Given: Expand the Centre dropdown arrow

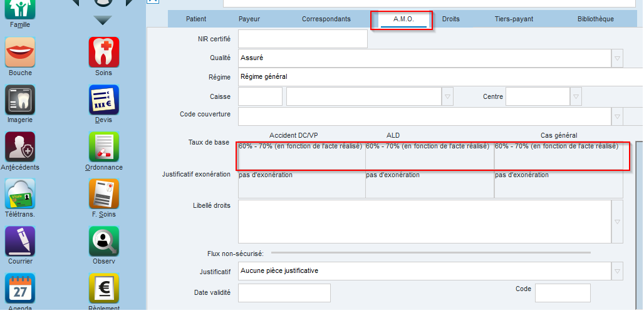Looking at the screenshot, I should pyautogui.click(x=576, y=97).
